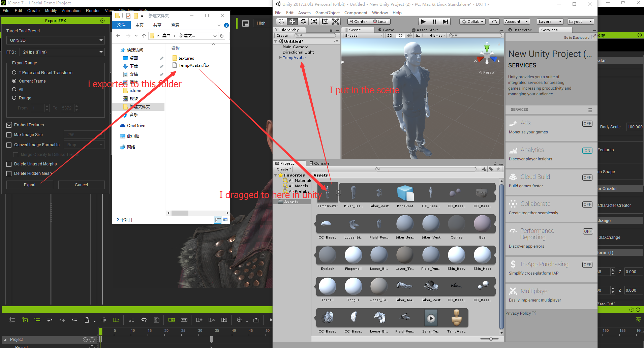The width and height of the screenshot is (644, 348).
Task: Click Unity's Step frame button
Action: coord(445,22)
